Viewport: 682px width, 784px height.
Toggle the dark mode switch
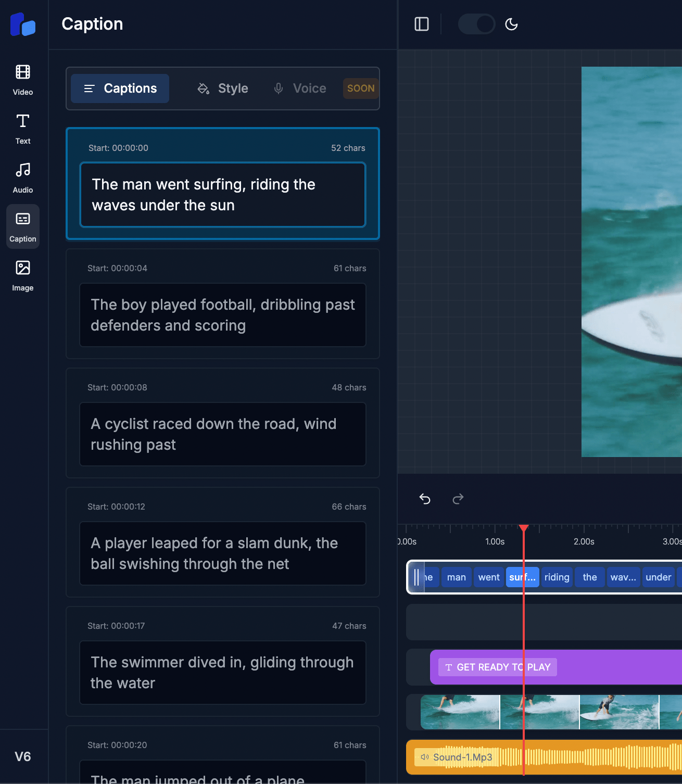click(x=476, y=24)
